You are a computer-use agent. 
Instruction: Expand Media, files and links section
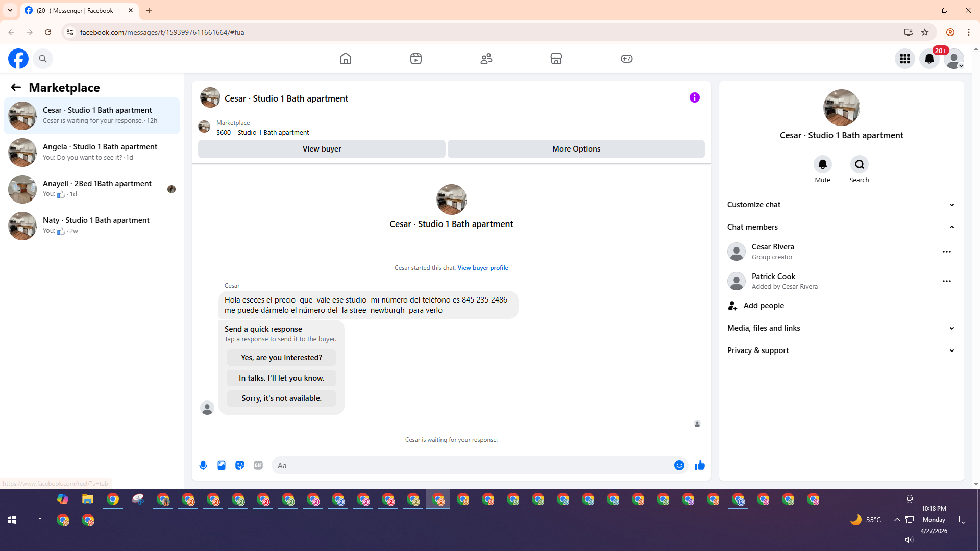(841, 328)
